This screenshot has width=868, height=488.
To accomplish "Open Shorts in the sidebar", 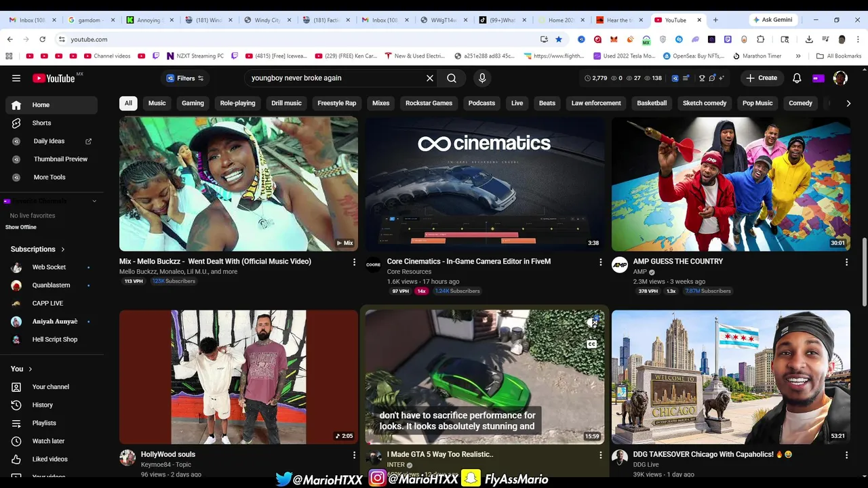I will 52,123.
